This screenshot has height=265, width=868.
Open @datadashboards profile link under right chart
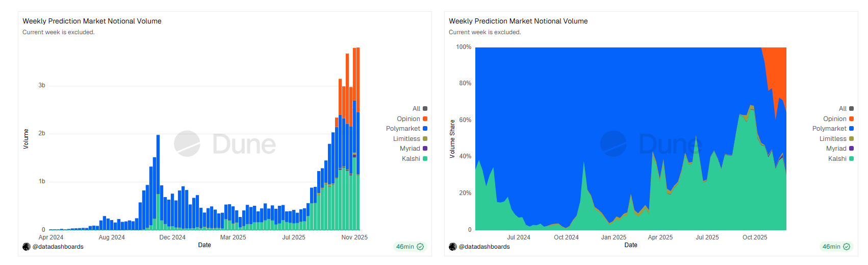pos(484,247)
